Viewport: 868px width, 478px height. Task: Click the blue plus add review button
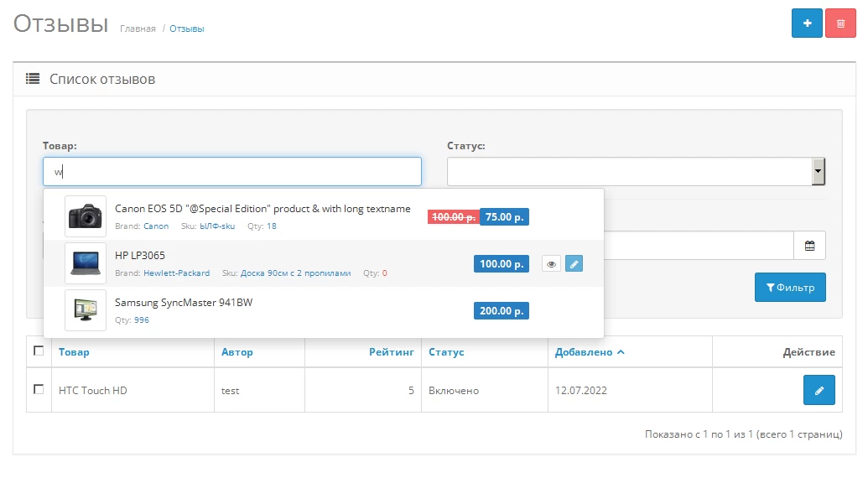807,23
